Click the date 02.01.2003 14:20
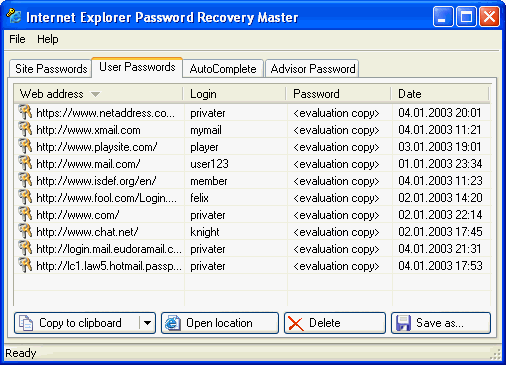The width and height of the screenshot is (506, 365). point(440,198)
